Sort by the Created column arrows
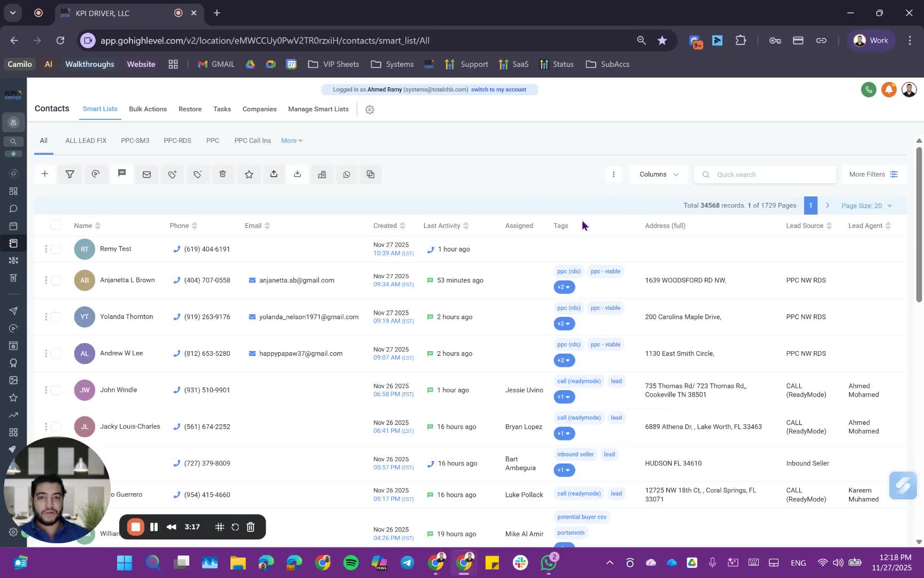The image size is (924, 578). point(403,225)
